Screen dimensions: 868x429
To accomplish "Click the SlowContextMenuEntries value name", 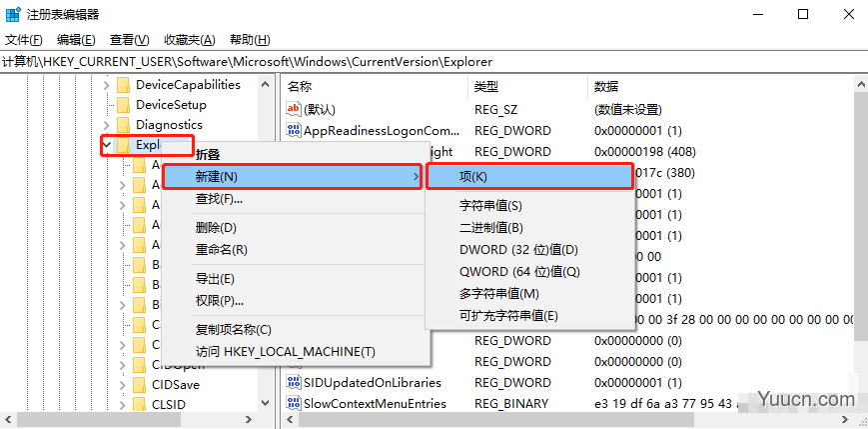I will coord(375,404).
